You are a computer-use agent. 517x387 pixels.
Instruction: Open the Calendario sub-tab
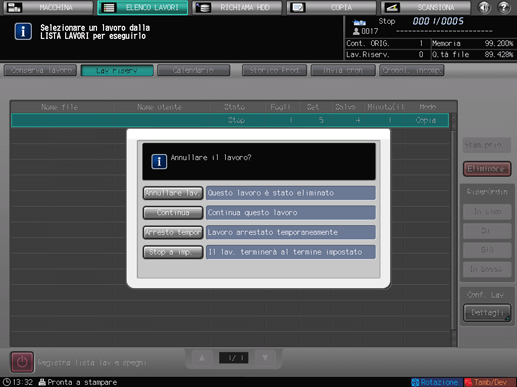[194, 70]
